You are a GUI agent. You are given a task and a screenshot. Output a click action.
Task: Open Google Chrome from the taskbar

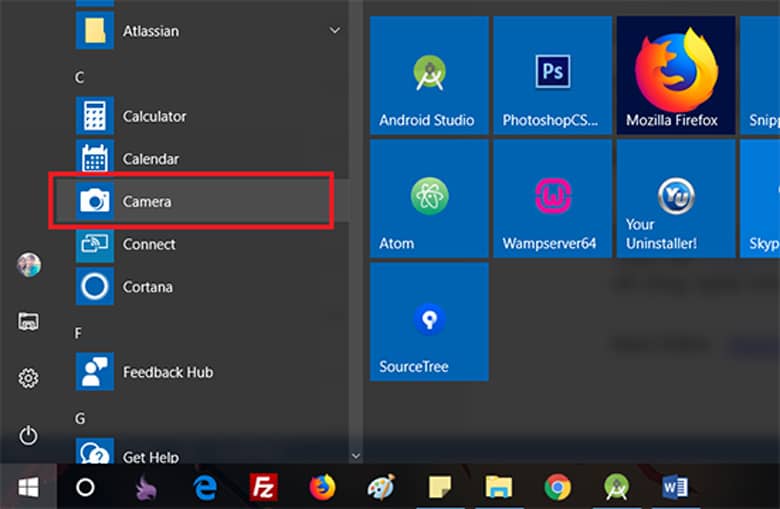[557, 487]
